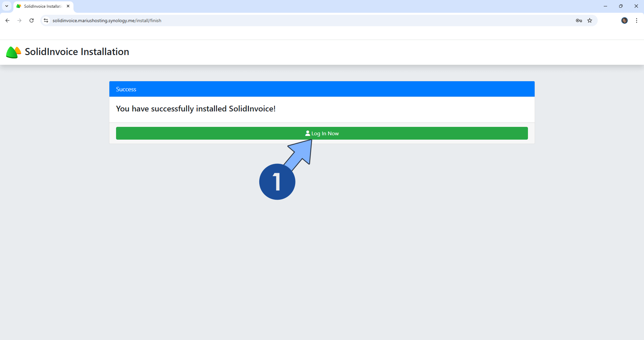Select the SolidInvoice Installation browser tab
Screen dimensions: 644x340
43,6
